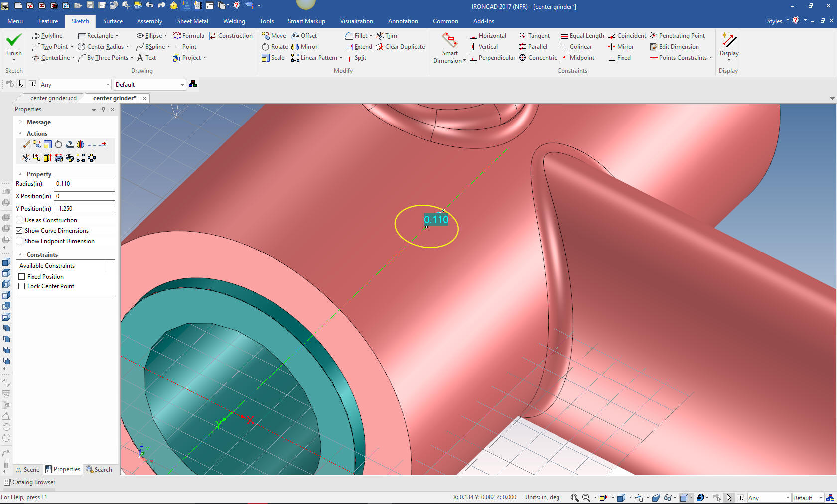Viewport: 837px width, 504px height.
Task: Click the 0.110 dimension value in viewport
Action: (436, 220)
